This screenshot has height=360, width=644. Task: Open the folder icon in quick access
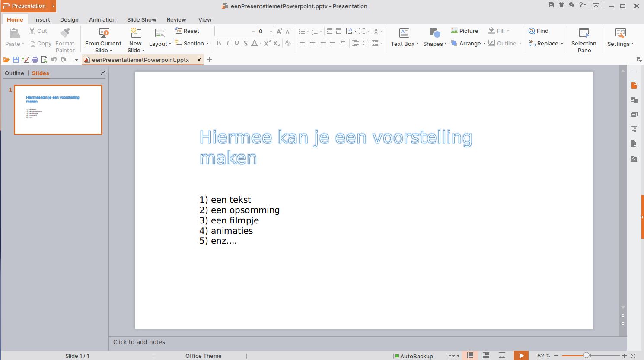[6, 60]
